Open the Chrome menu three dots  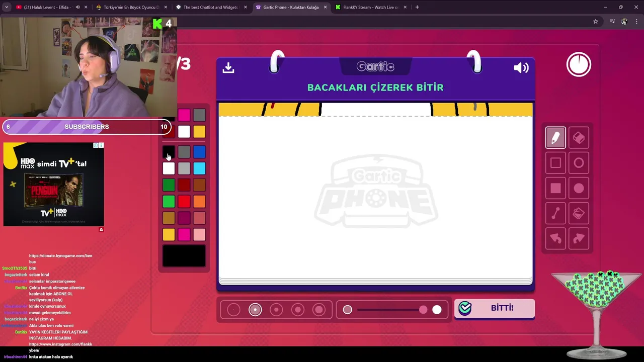(x=637, y=21)
